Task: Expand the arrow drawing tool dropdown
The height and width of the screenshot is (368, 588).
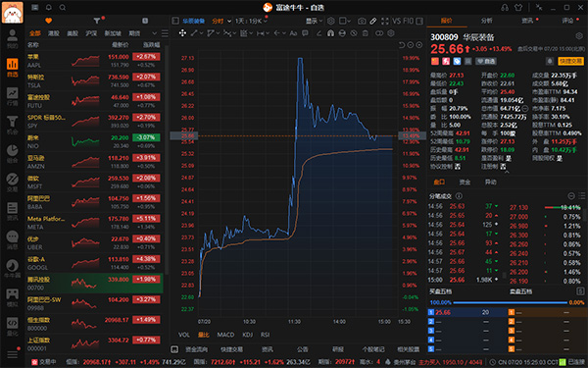Action: (284, 33)
